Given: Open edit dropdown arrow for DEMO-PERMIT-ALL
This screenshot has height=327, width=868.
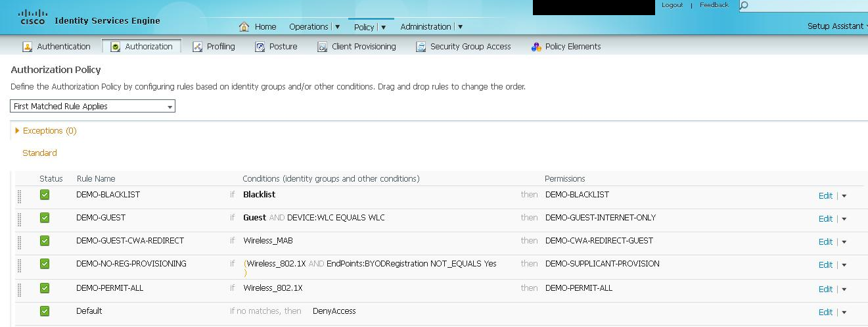Looking at the screenshot, I should click(x=844, y=289).
